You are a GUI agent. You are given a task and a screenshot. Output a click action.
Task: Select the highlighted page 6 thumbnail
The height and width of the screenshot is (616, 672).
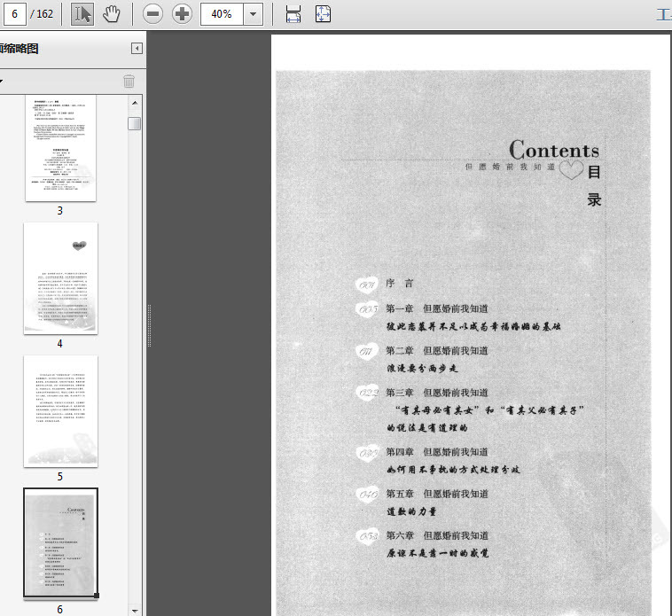[60, 542]
